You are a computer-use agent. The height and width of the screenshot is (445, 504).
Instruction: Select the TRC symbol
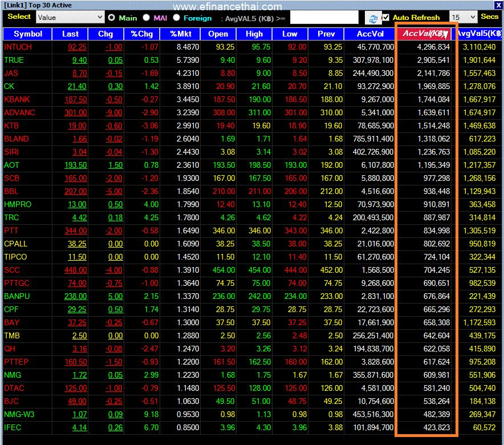(x=11, y=218)
